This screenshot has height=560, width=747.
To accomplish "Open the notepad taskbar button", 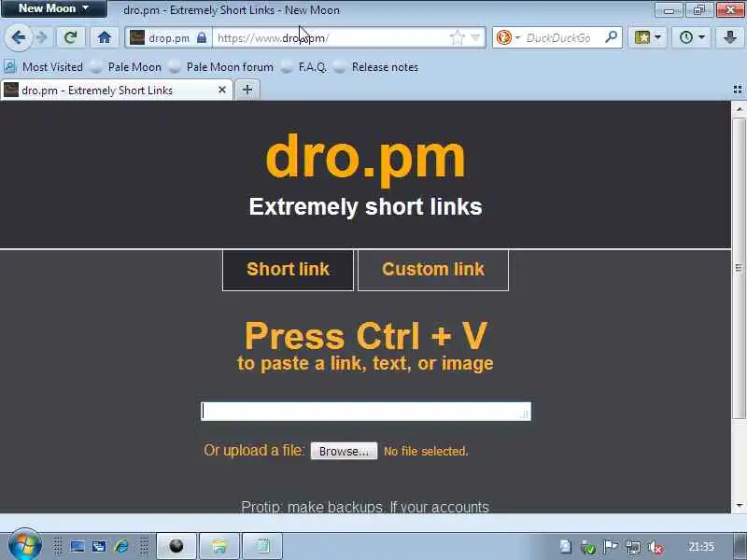I will coord(262,546).
